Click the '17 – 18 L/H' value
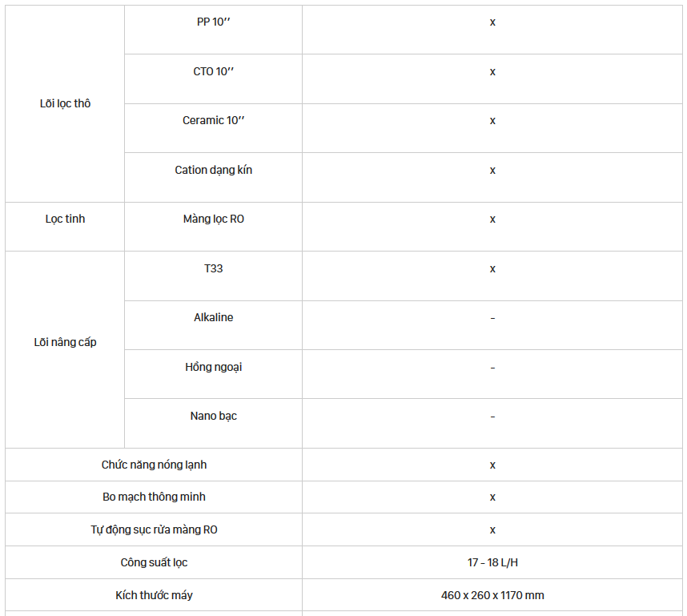 click(x=492, y=562)
